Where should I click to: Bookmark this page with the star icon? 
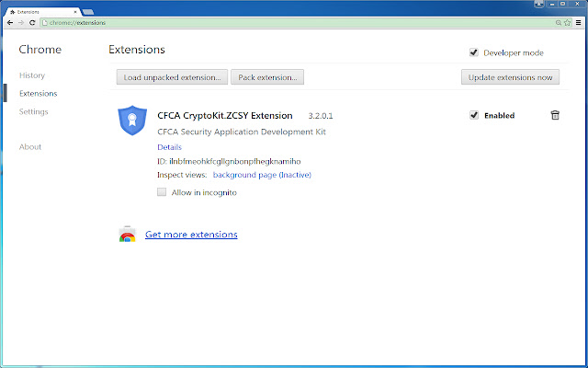(x=568, y=23)
